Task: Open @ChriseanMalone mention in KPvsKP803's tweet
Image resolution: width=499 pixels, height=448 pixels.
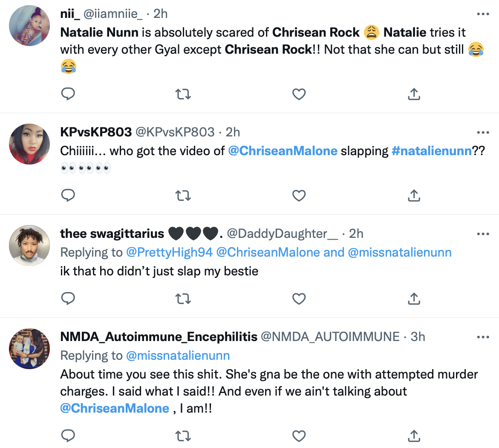Action: (283, 151)
